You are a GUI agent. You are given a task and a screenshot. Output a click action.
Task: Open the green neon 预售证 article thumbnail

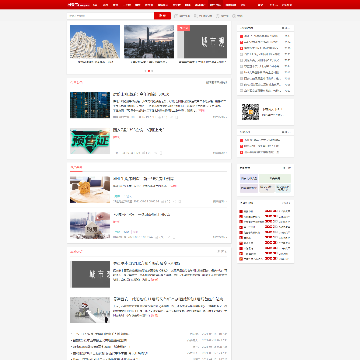(x=90, y=141)
